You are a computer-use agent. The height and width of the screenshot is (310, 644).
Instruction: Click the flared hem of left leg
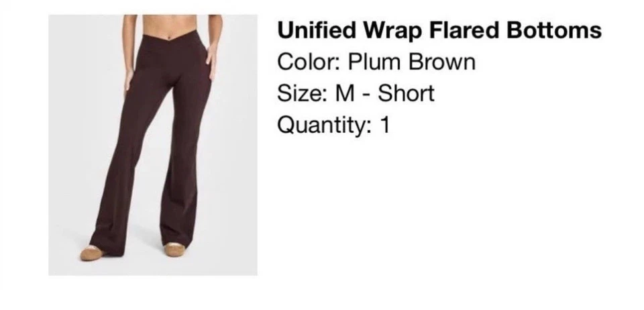click(107, 242)
